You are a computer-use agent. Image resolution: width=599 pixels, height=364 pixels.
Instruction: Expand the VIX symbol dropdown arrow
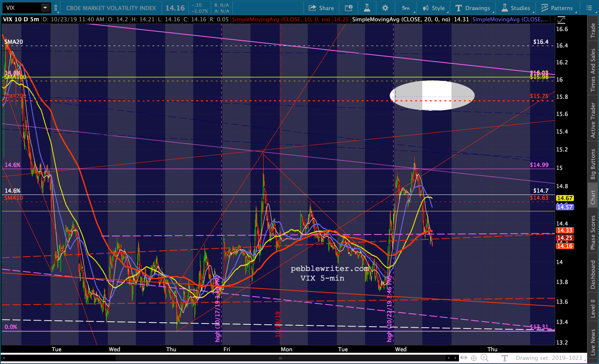click(x=45, y=7)
